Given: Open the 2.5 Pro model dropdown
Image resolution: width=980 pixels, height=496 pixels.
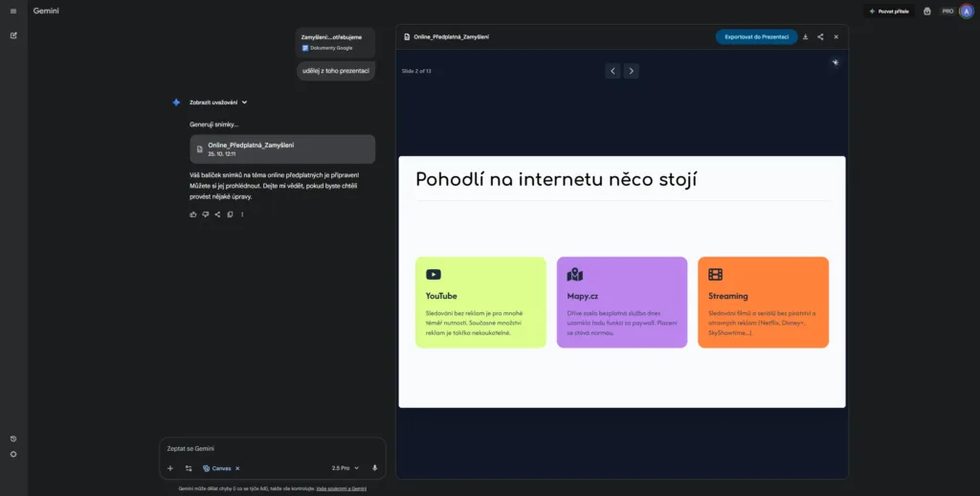Looking at the screenshot, I should tap(345, 468).
